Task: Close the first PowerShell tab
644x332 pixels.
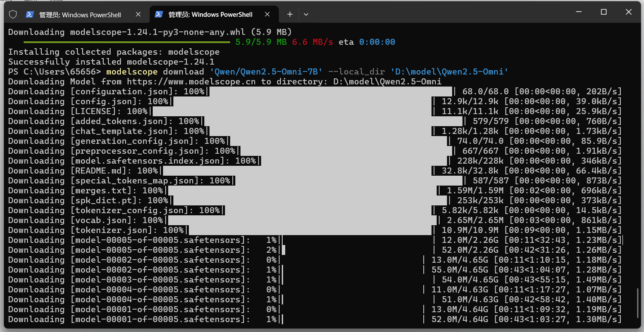Action: pos(138,14)
